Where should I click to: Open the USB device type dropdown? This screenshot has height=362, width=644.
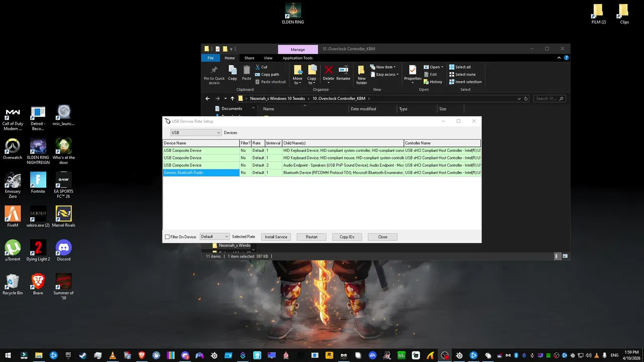(x=196, y=133)
